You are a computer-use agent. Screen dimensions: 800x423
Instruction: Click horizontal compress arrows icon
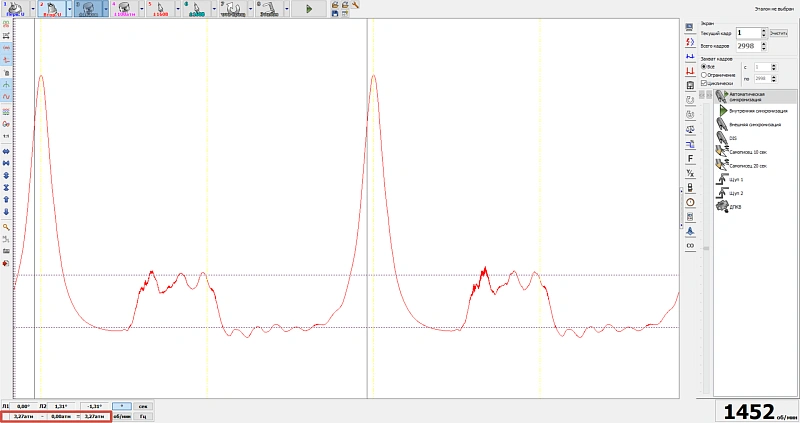point(6,163)
